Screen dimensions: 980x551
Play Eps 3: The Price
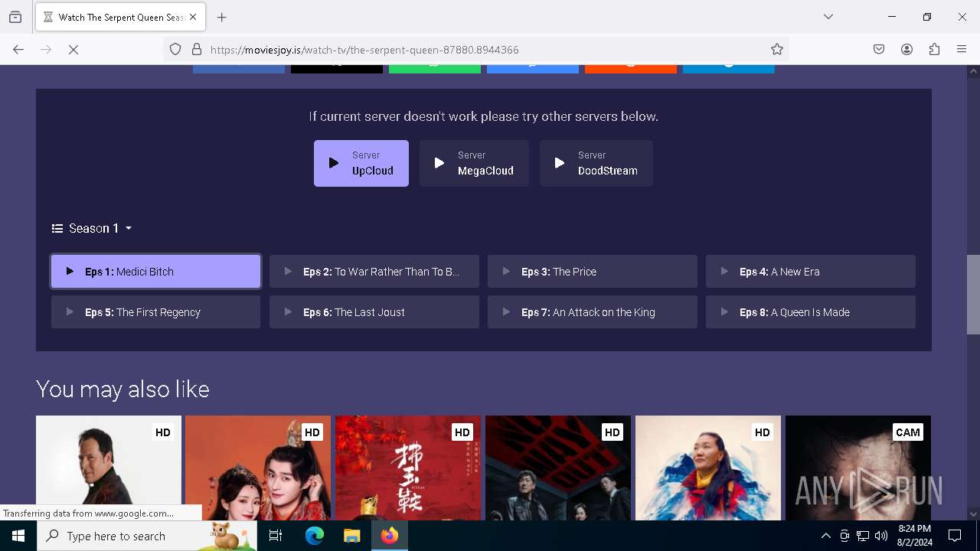pyautogui.click(x=593, y=272)
